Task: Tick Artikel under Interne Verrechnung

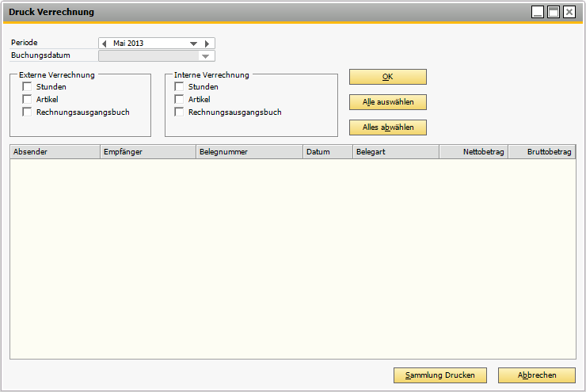Action: point(180,100)
